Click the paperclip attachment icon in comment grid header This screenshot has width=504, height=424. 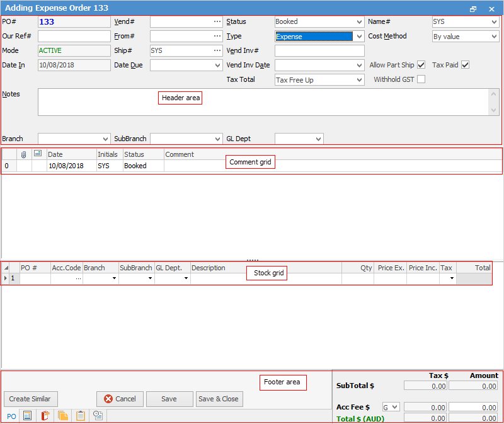coord(23,154)
